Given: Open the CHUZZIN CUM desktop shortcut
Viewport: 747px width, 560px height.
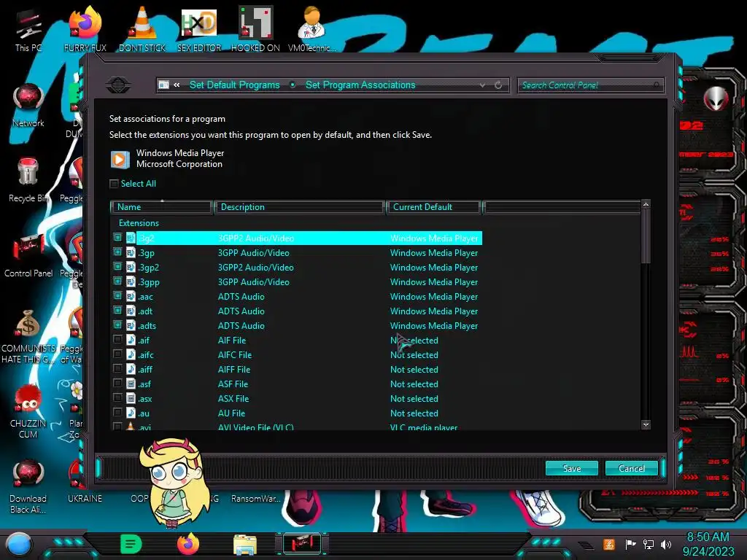Looking at the screenshot, I should pyautogui.click(x=28, y=412).
